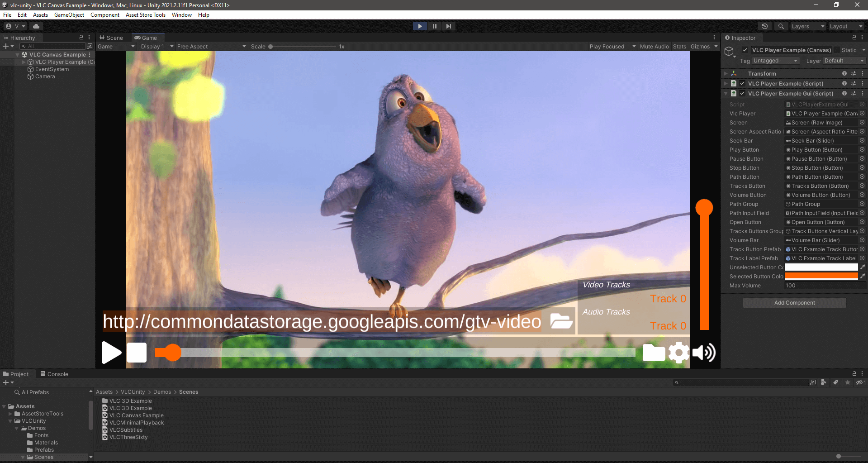Lock the Hierarchy panel
868x463 pixels.
point(81,38)
